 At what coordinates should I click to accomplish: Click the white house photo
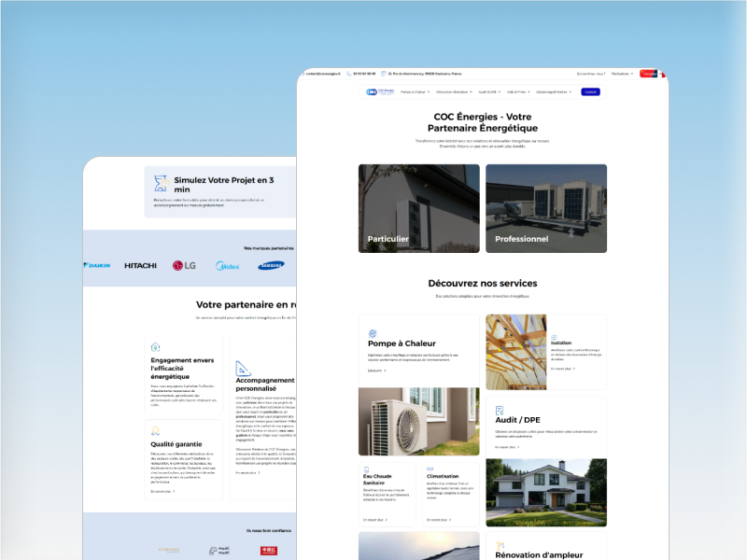pyautogui.click(x=546, y=493)
